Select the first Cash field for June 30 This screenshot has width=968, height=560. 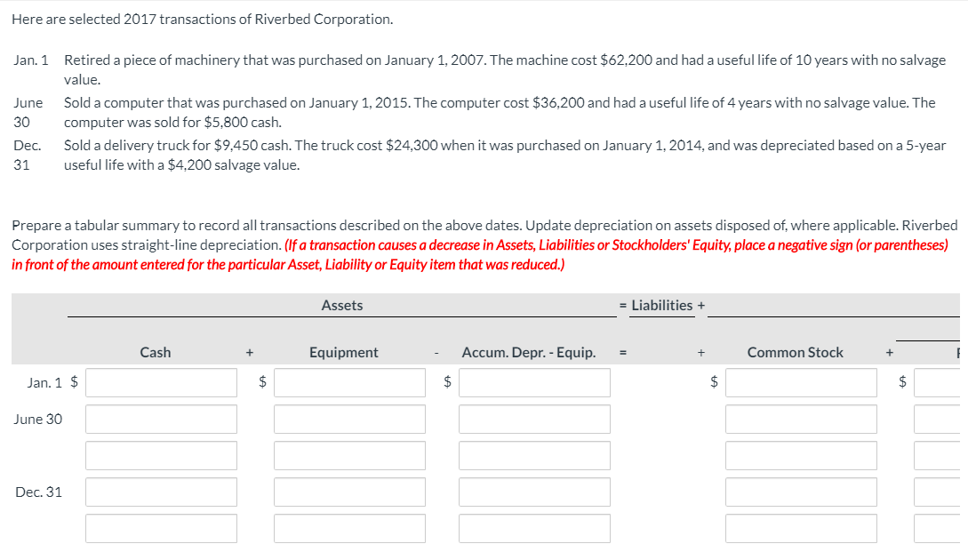(160, 419)
